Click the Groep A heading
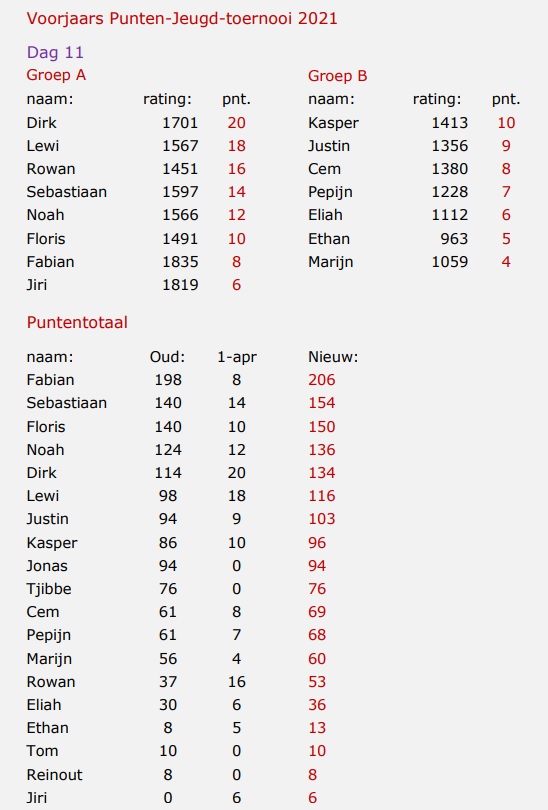This screenshot has width=548, height=810. click(56, 75)
